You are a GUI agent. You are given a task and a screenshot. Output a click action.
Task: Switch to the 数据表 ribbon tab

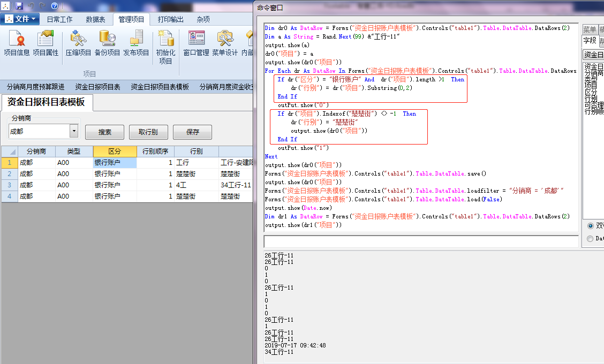coord(95,19)
